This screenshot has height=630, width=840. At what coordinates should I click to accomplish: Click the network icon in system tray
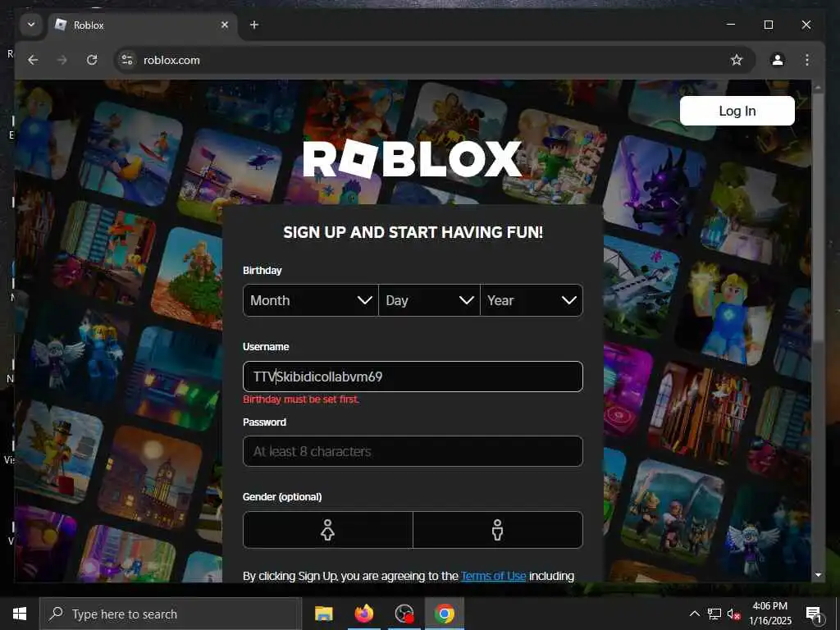point(714,614)
